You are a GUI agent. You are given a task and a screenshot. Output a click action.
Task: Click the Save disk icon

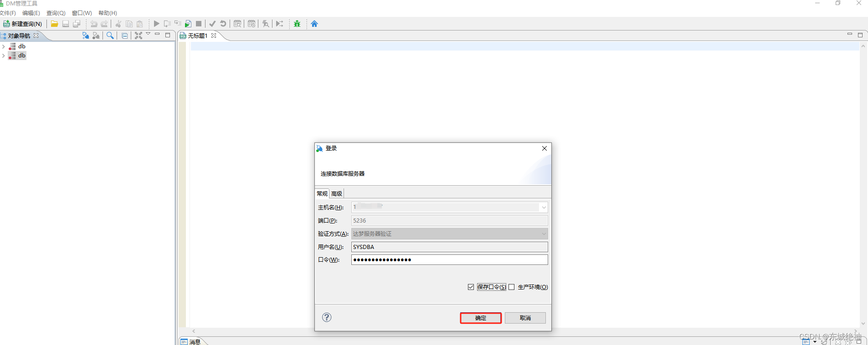(x=66, y=24)
